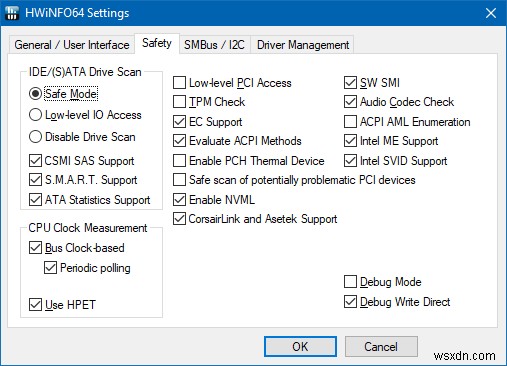Close the HWiNFO64 Settings dialog

(x=491, y=13)
